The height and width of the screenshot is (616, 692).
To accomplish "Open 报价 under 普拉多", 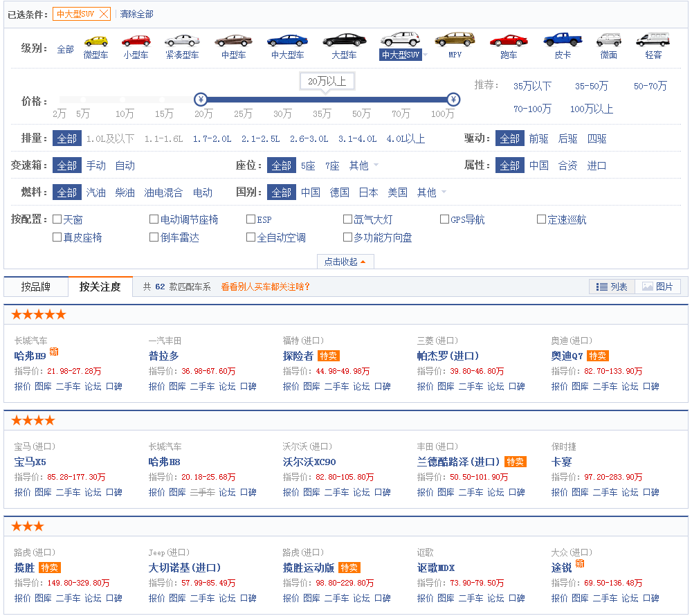I will click(156, 386).
